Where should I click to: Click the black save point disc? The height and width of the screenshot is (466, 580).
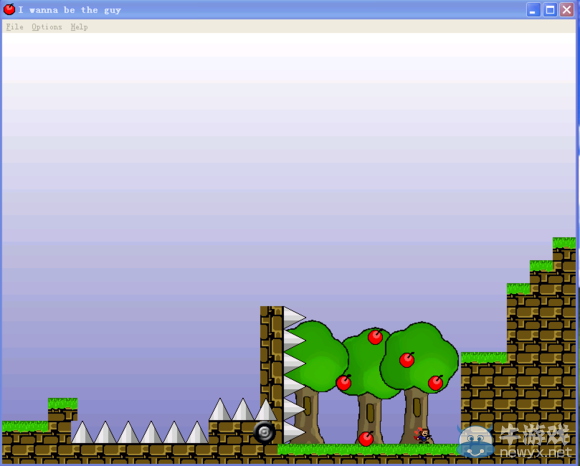pyautogui.click(x=264, y=432)
